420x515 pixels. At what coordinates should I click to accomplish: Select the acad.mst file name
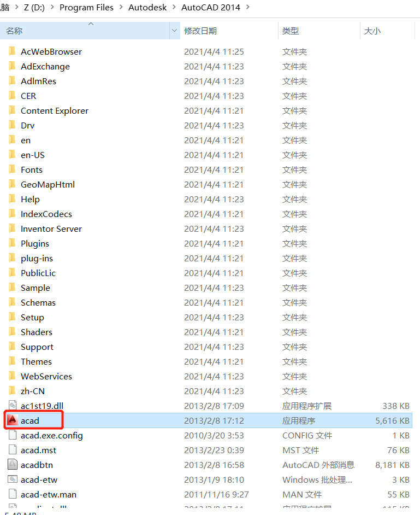38,450
